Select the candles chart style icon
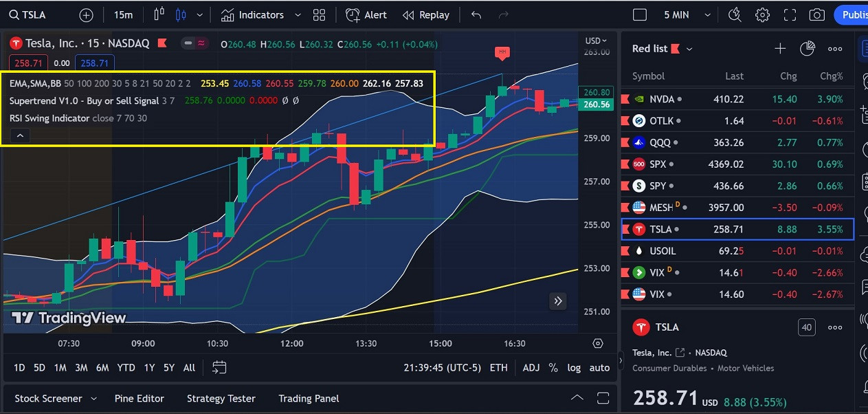This screenshot has width=868, height=414. click(181, 14)
